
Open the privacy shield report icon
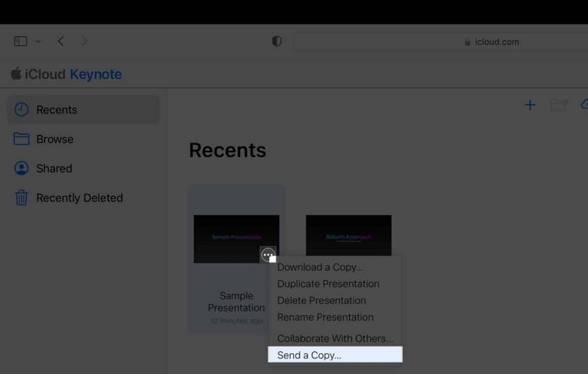(277, 42)
